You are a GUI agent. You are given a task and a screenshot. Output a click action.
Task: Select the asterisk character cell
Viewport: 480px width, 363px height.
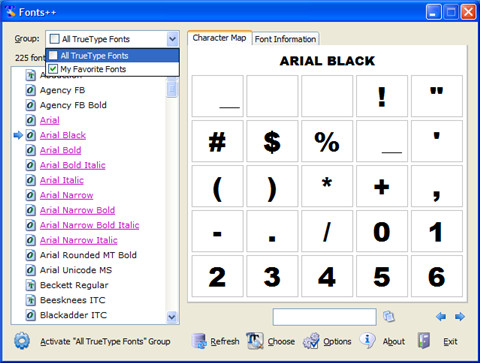(x=327, y=186)
